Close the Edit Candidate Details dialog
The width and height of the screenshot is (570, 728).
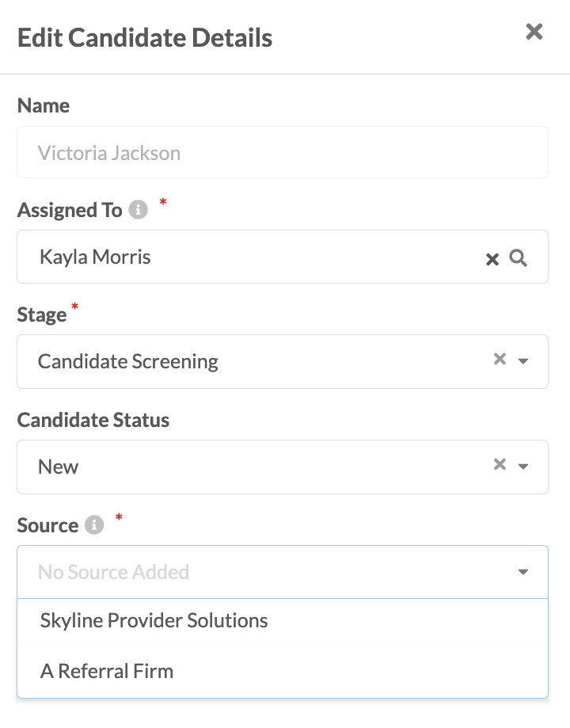tap(534, 32)
